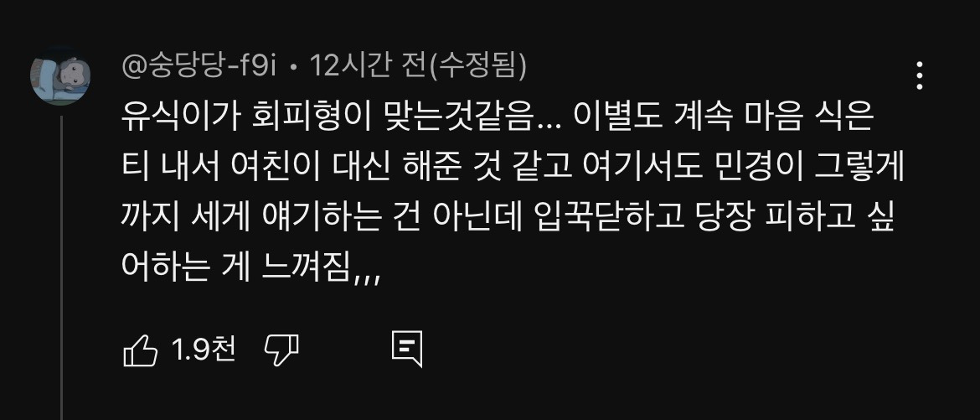The width and height of the screenshot is (980, 420).
Task: Open the reply speech-bubble icon
Action: (x=407, y=350)
